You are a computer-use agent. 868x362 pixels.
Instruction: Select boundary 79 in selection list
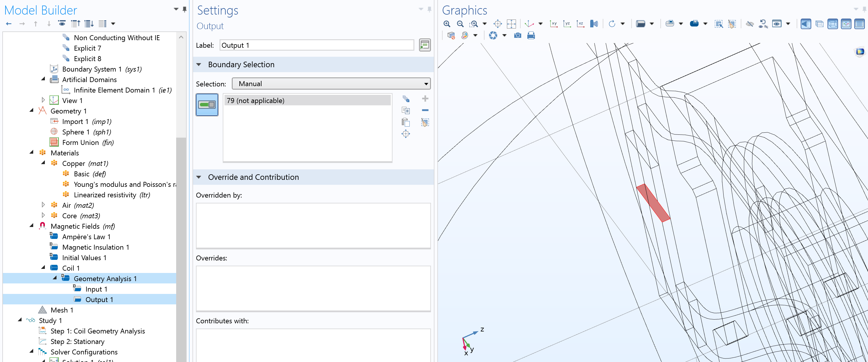(x=307, y=100)
